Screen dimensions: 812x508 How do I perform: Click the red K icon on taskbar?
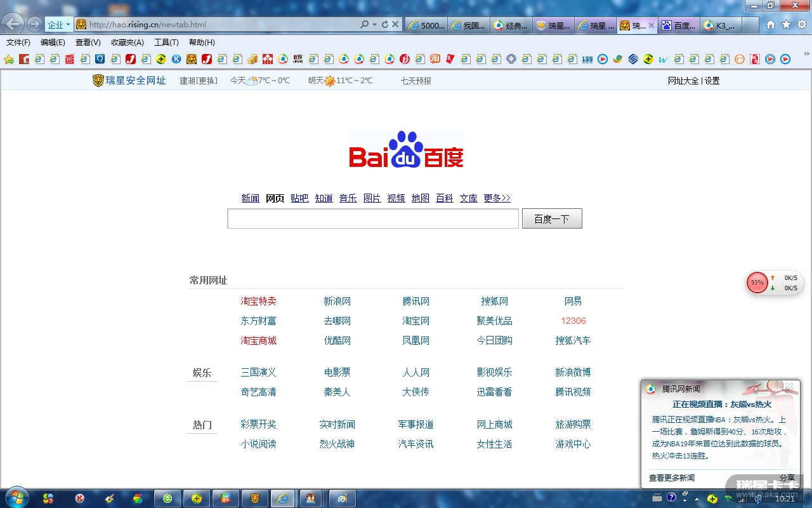click(x=80, y=498)
